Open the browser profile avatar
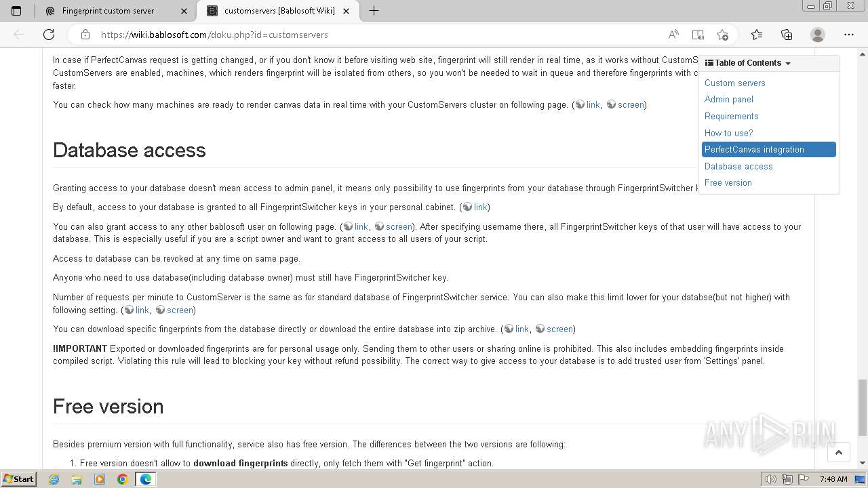This screenshot has height=488, width=868. click(818, 35)
